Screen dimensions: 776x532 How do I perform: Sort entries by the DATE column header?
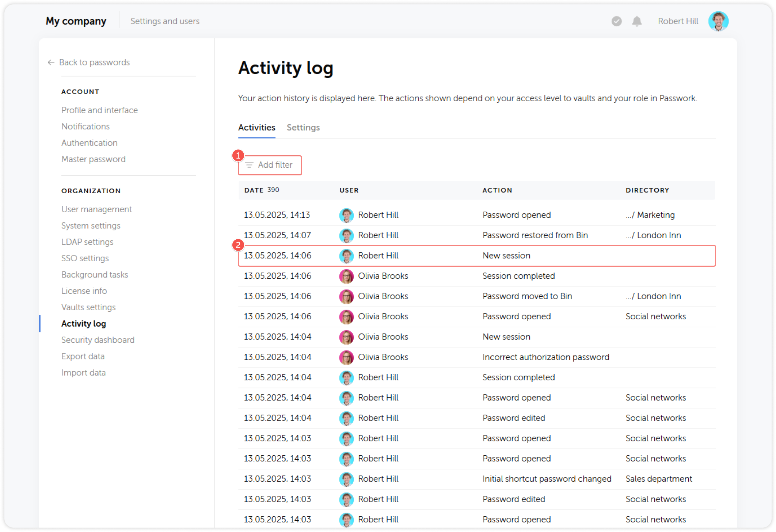pyautogui.click(x=254, y=190)
